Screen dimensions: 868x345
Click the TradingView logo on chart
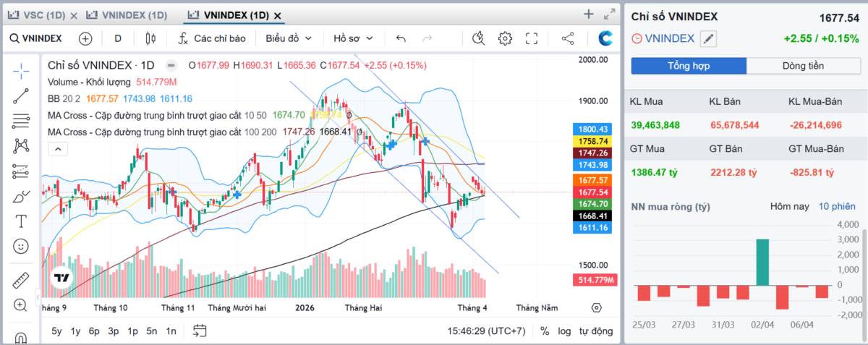[x=61, y=278]
